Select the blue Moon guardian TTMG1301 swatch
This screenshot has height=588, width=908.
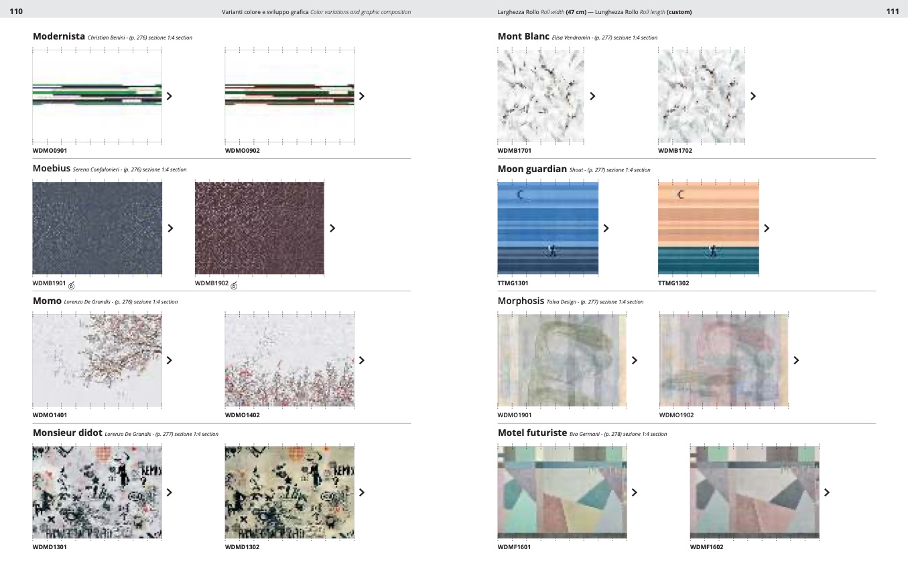point(547,228)
